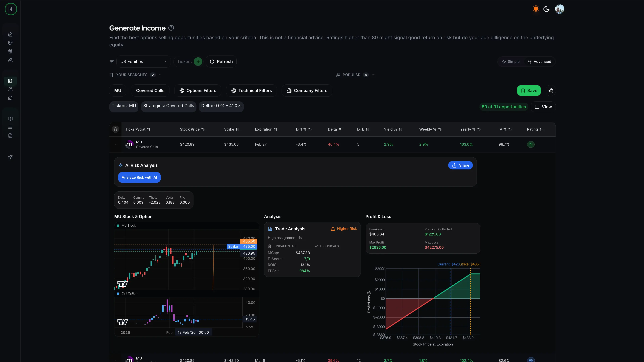Switch to dark mode moon icon

tap(547, 9)
